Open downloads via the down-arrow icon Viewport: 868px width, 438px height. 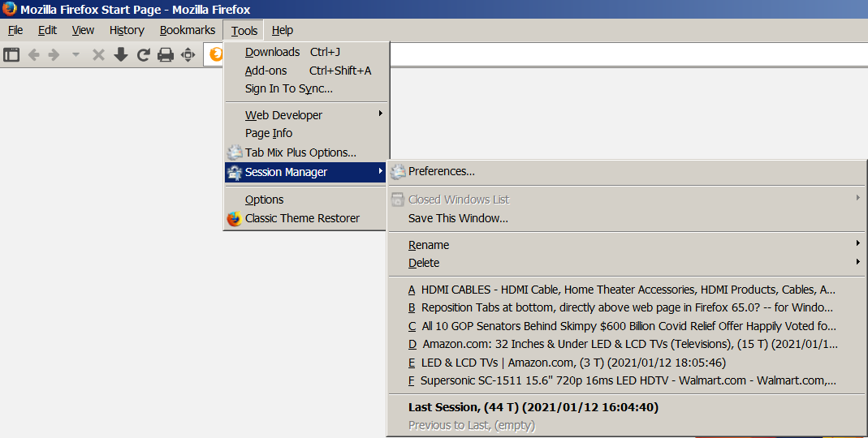(121, 54)
